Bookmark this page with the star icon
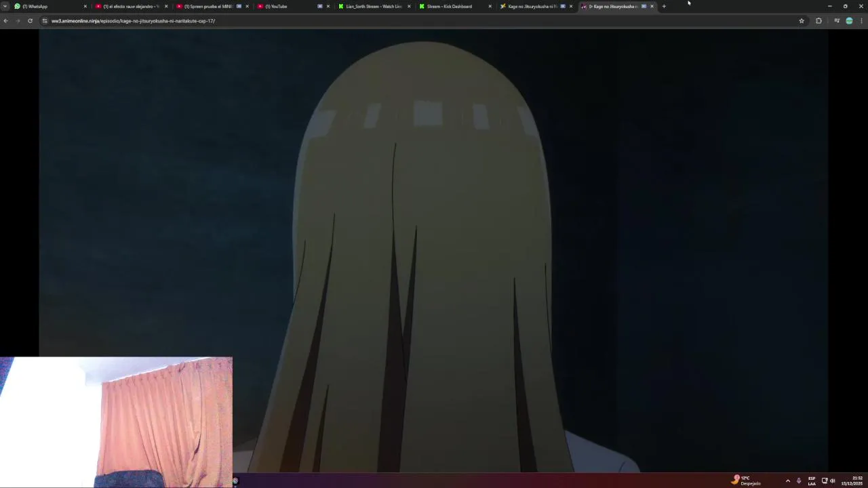868x488 pixels. point(802,21)
